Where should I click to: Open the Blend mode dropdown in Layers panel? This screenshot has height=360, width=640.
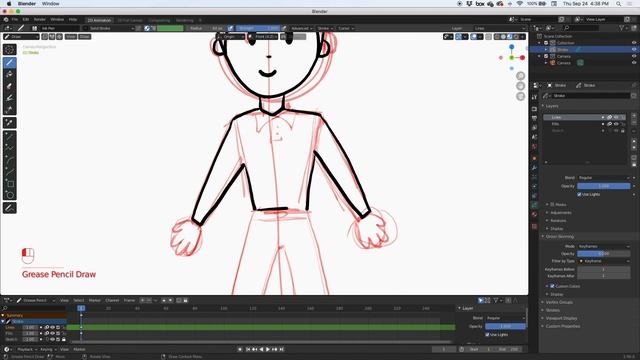pyautogui.click(x=604, y=178)
